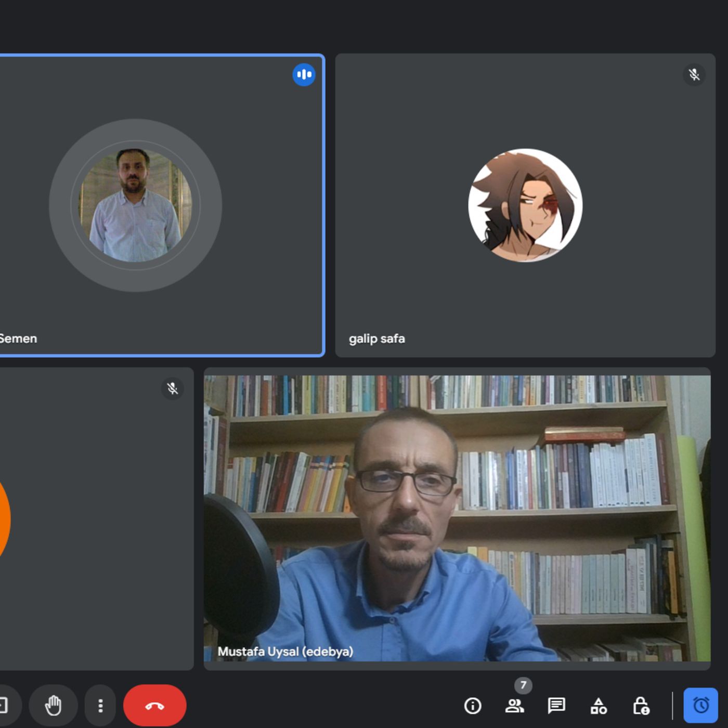The image size is (728, 728).
Task: Open meeting details info icon
Action: [x=472, y=706]
